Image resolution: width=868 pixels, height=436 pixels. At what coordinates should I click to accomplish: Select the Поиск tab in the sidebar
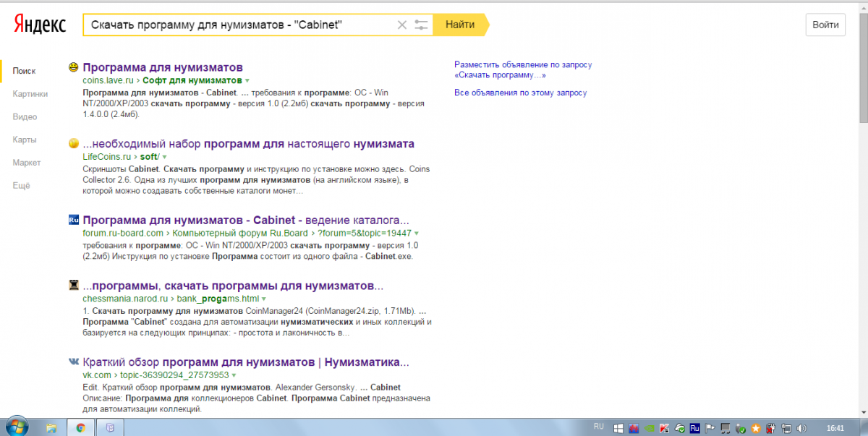click(24, 71)
